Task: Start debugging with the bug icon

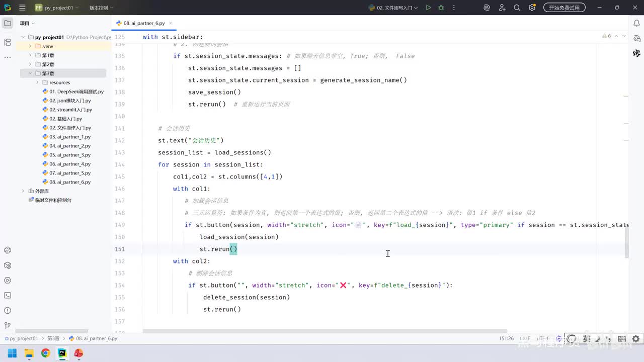Action: click(x=441, y=8)
